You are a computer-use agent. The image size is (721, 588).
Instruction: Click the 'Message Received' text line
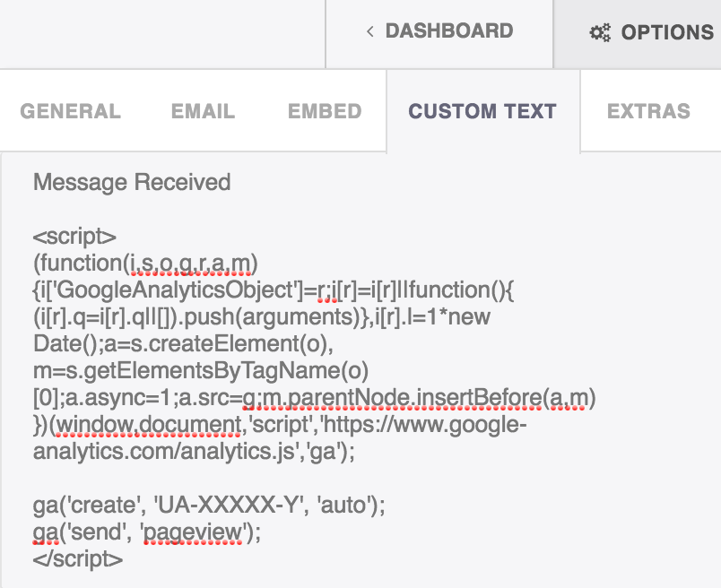132,182
